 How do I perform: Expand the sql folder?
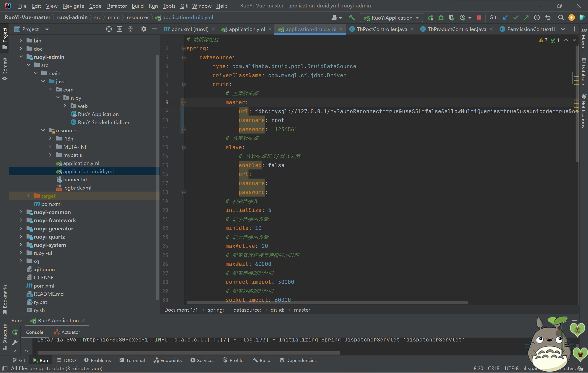(21, 261)
